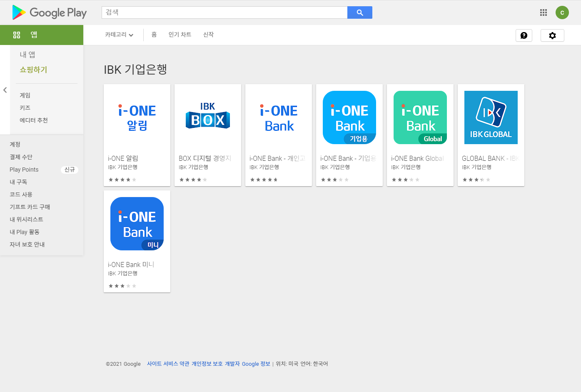Click star rating of i-ONE 알림
This screenshot has height=392, width=581.
click(x=122, y=180)
